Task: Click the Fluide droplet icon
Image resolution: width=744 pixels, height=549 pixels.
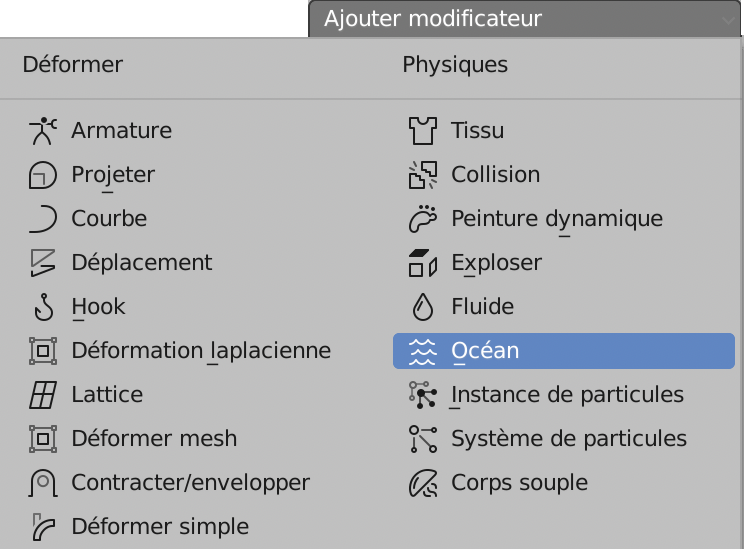Action: (x=423, y=307)
